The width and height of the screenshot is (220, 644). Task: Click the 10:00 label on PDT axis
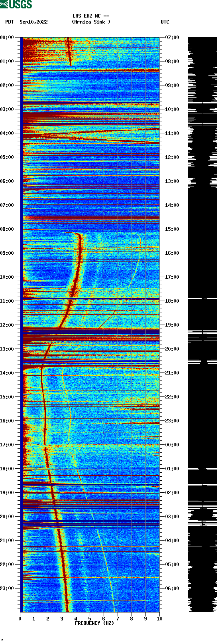click(7, 277)
